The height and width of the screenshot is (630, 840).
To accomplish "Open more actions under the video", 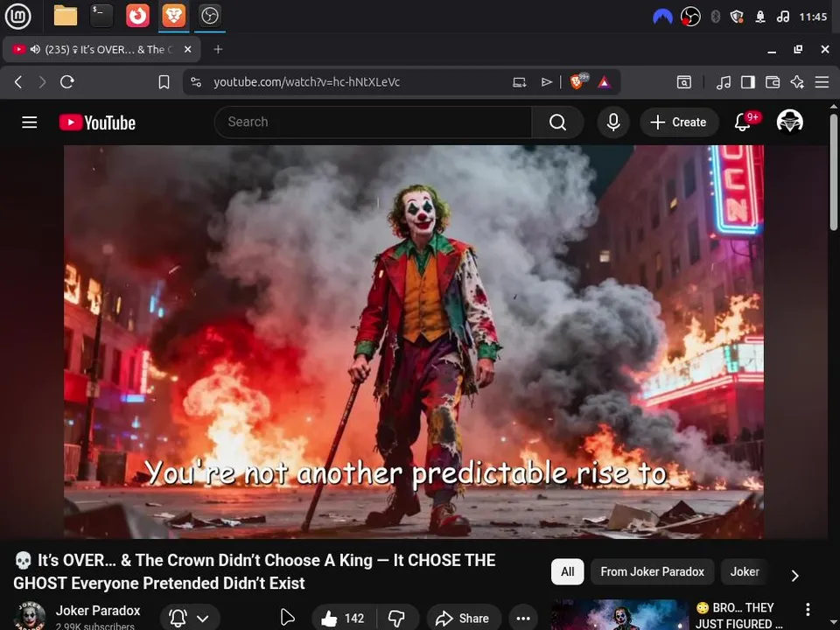I will (523, 619).
